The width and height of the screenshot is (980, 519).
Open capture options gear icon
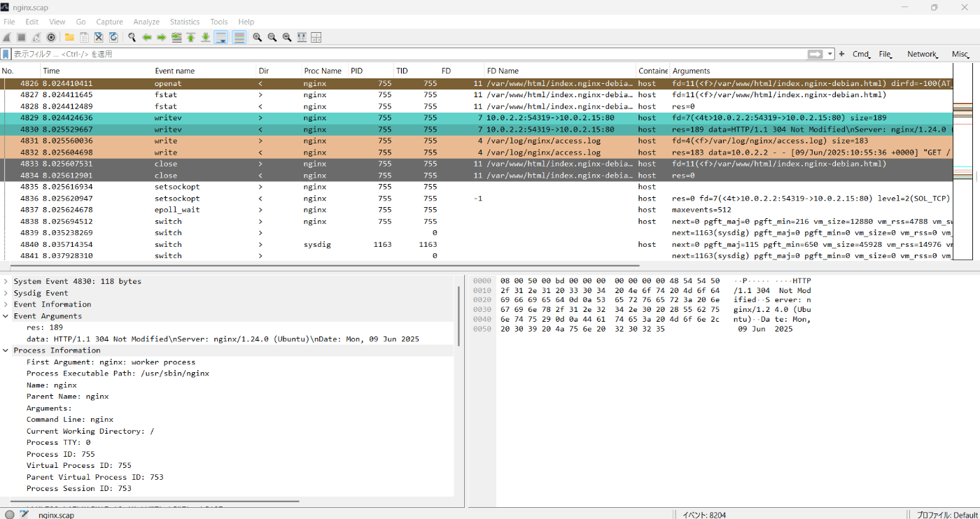click(x=52, y=37)
